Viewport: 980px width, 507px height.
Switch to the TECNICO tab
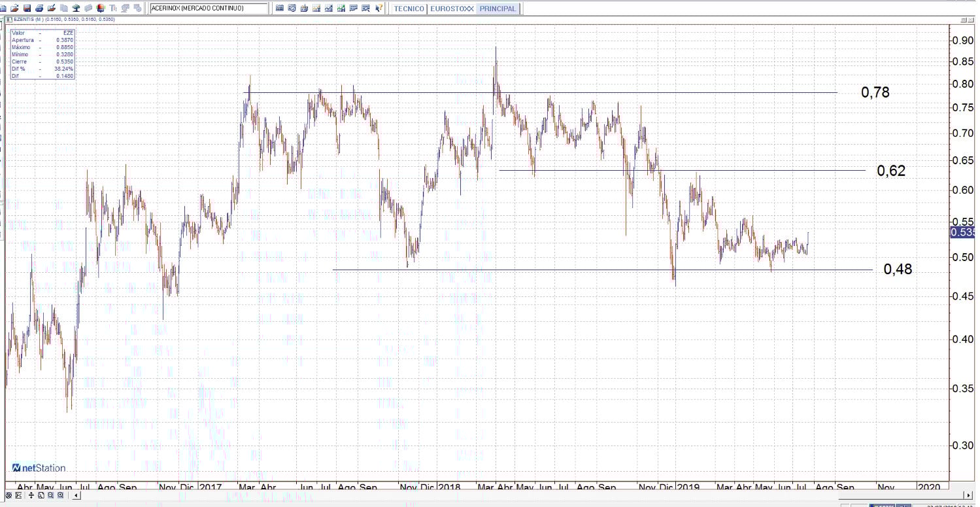tap(409, 9)
